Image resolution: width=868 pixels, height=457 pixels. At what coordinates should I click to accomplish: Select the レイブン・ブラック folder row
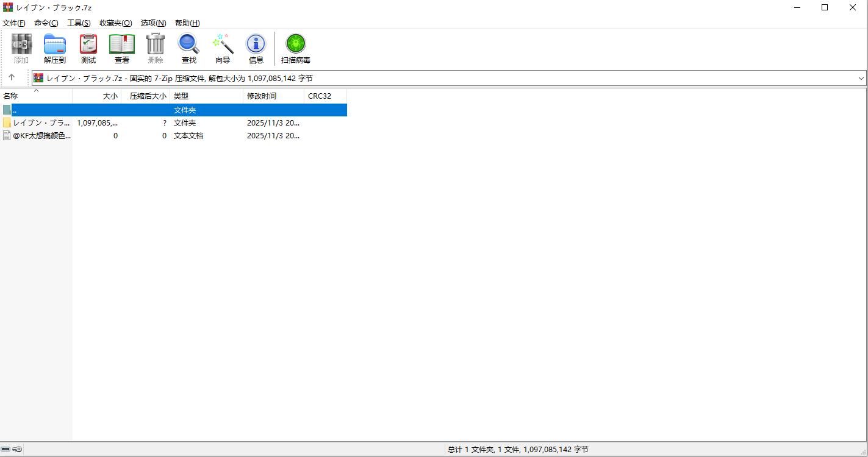(41, 122)
